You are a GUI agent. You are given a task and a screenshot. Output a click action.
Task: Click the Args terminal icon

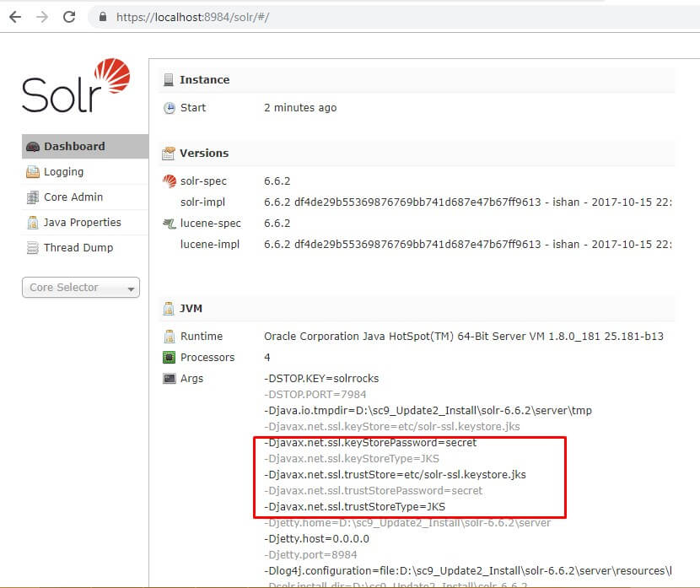coord(170,379)
